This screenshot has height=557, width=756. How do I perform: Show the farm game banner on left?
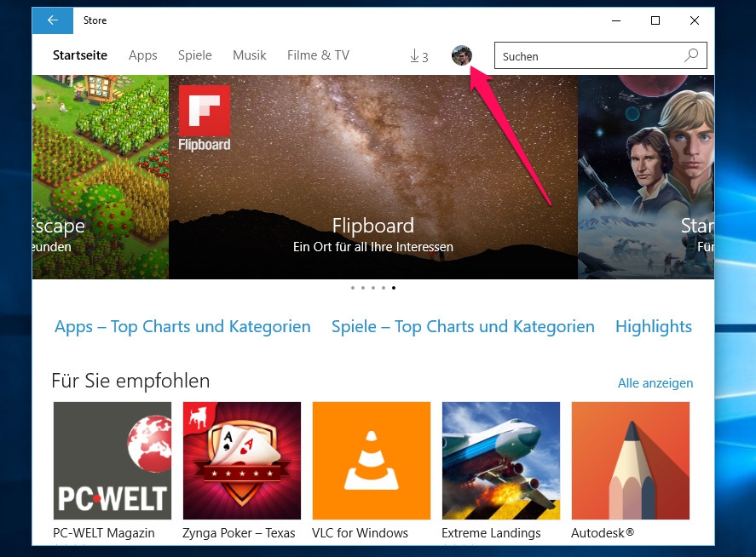click(x=101, y=177)
